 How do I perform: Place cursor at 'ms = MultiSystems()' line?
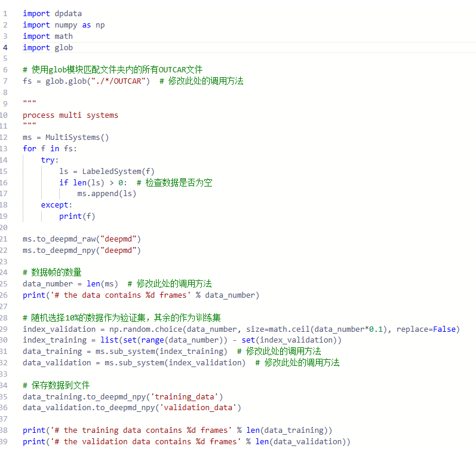coord(66,137)
